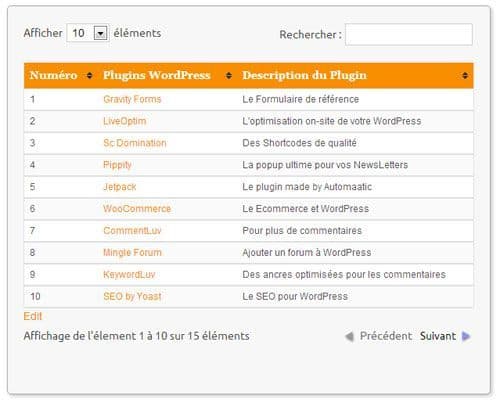This screenshot has height=403, width=500.
Task: Click the left Précédent arrow icon
Action: 349,336
